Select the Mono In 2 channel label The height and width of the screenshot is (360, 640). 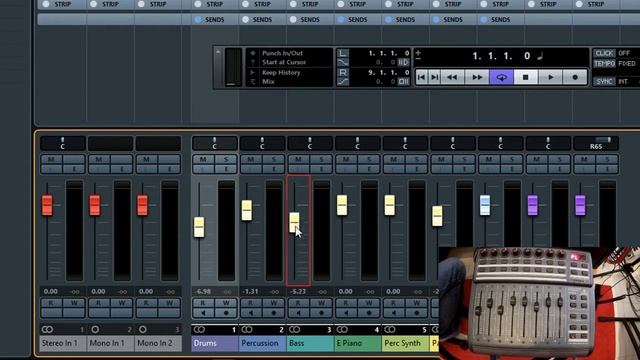[158, 343]
